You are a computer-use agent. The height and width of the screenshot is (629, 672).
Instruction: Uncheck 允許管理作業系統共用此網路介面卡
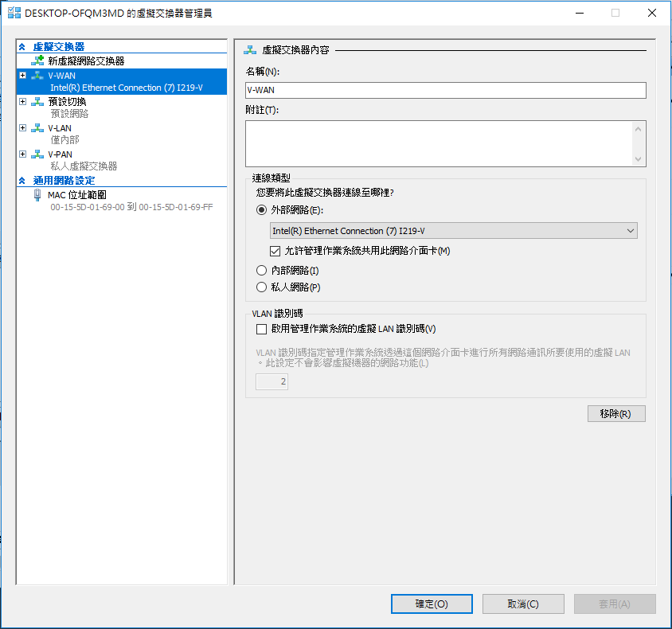click(275, 251)
